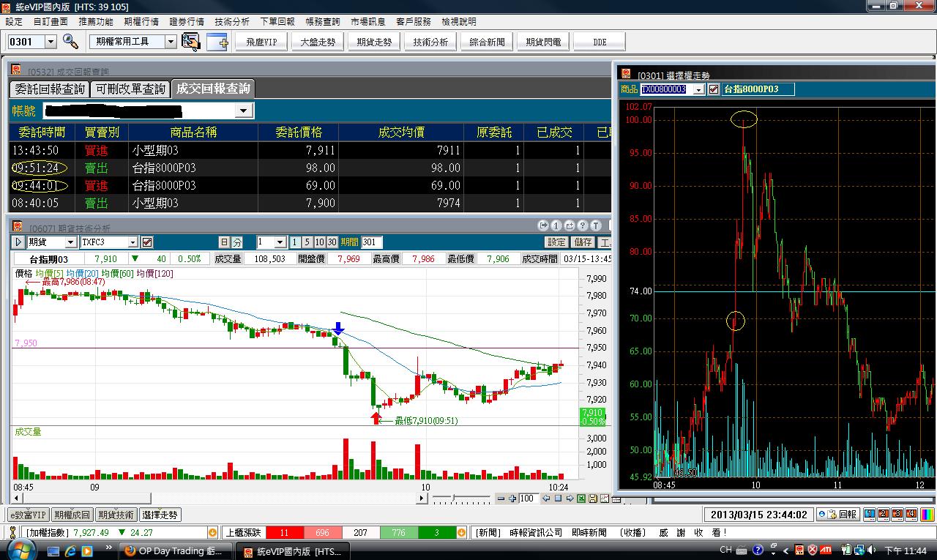Toggle the checkbox next to option product code
The image size is (937, 560).
(x=714, y=89)
